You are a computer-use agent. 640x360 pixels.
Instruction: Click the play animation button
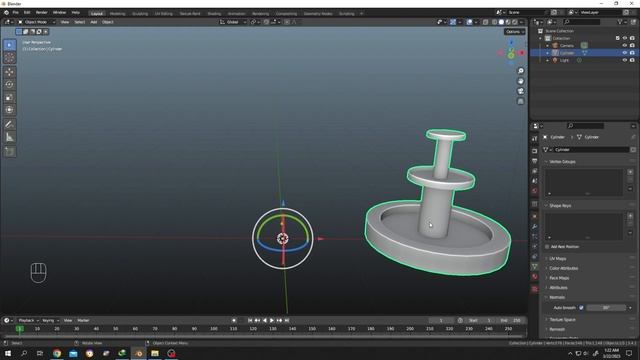coord(272,320)
